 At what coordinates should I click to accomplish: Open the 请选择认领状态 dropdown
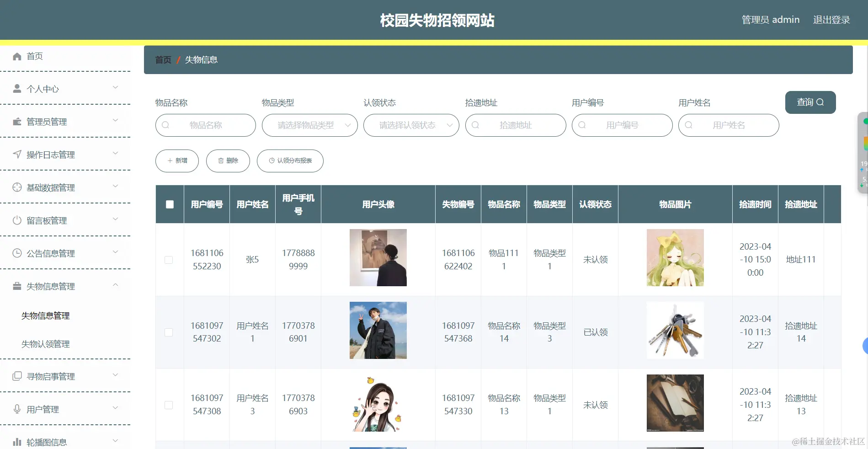click(411, 125)
